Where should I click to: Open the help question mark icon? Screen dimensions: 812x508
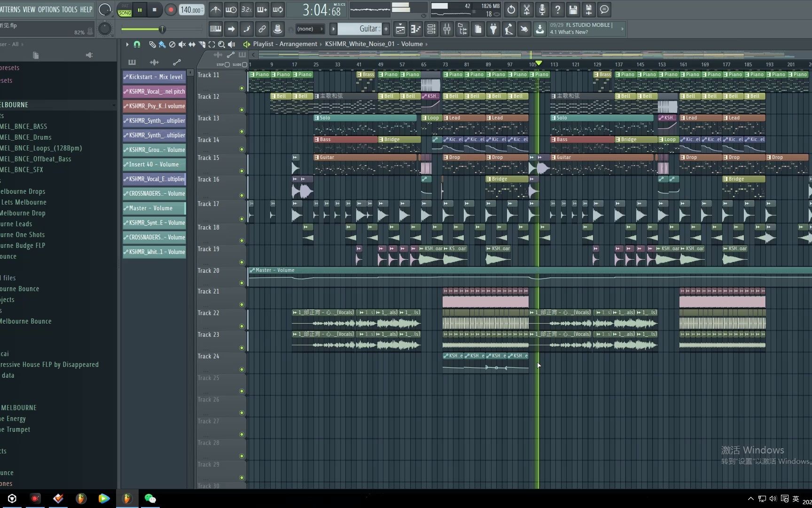click(x=558, y=9)
